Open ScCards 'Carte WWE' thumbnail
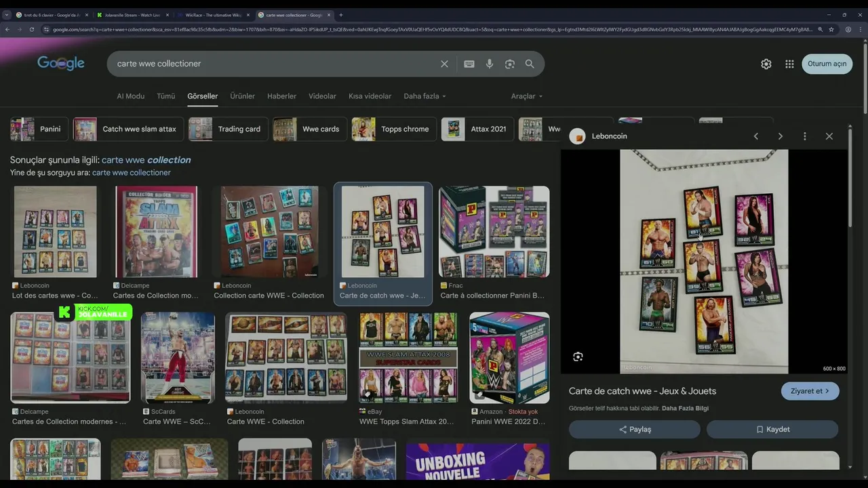This screenshot has width=868, height=488. click(x=178, y=358)
